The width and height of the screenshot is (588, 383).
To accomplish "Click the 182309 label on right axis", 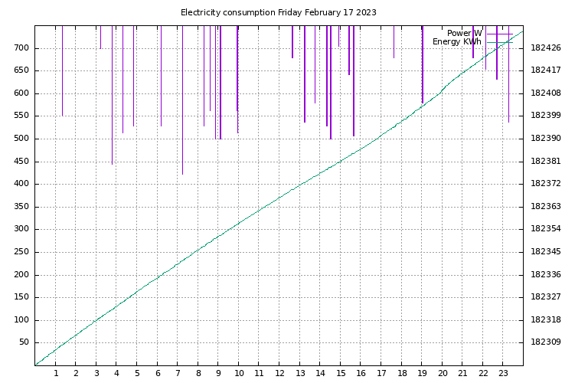I will pos(545,342).
